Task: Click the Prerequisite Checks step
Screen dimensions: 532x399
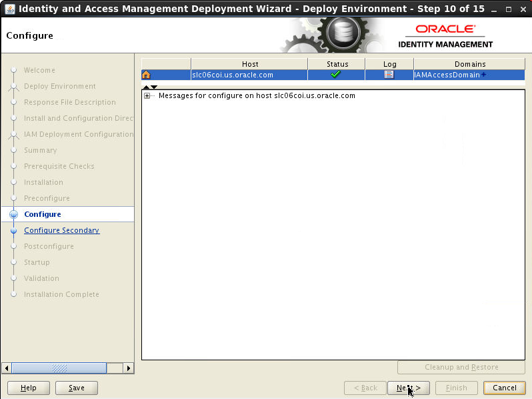Action: tap(59, 166)
